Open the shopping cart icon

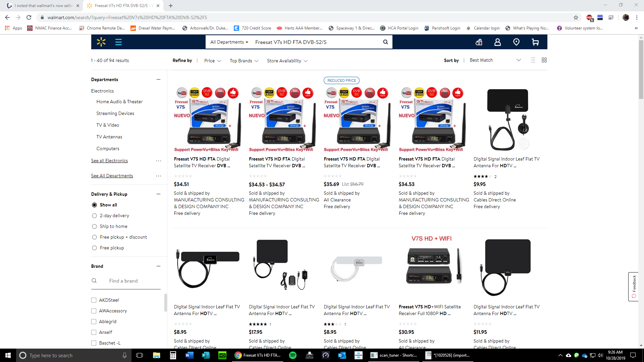(535, 42)
